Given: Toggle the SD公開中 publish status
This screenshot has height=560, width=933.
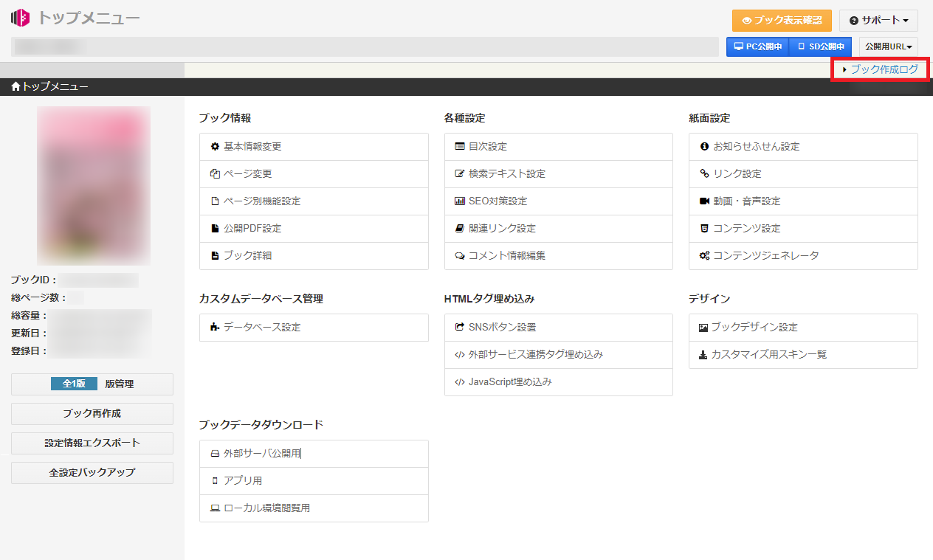Looking at the screenshot, I should [821, 47].
